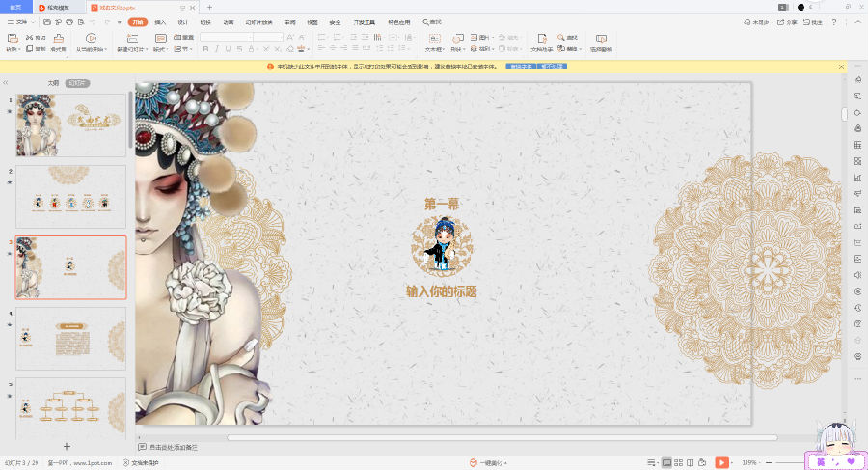Click the Redo arrow
The height and width of the screenshot is (470, 868).
[106, 22]
